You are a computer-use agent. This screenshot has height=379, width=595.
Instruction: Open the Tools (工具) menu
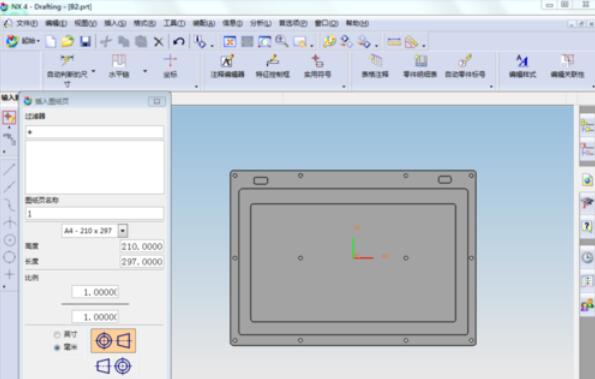click(174, 23)
